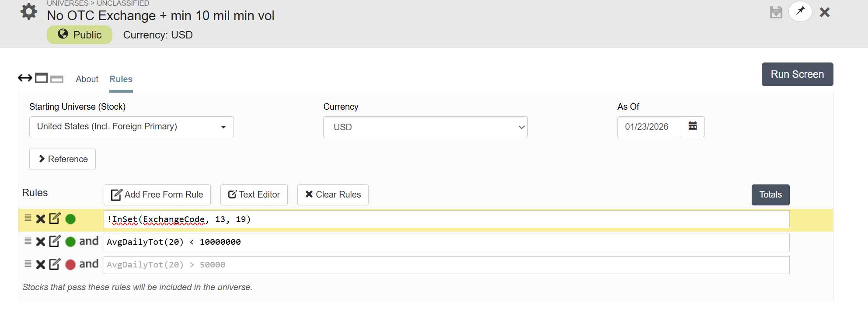Expand the Reference section

pyautogui.click(x=63, y=159)
